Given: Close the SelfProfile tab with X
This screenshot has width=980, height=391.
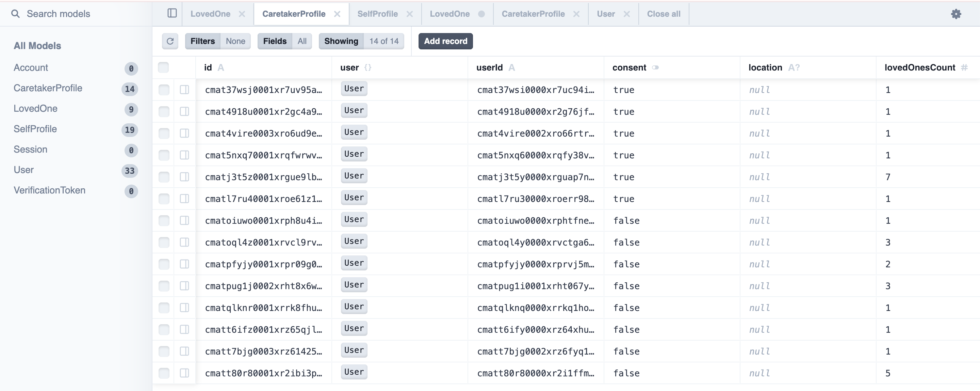Looking at the screenshot, I should (409, 14).
